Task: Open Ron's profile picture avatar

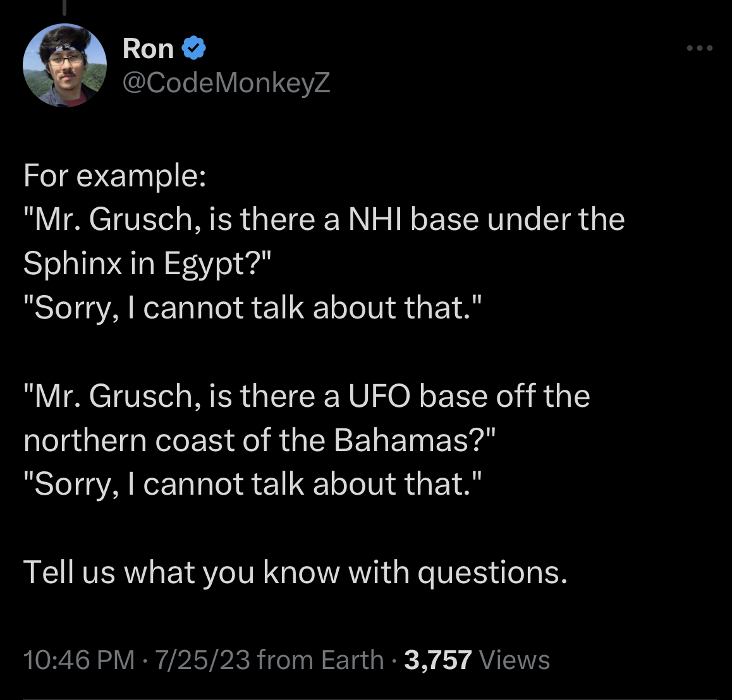Action: (64, 65)
